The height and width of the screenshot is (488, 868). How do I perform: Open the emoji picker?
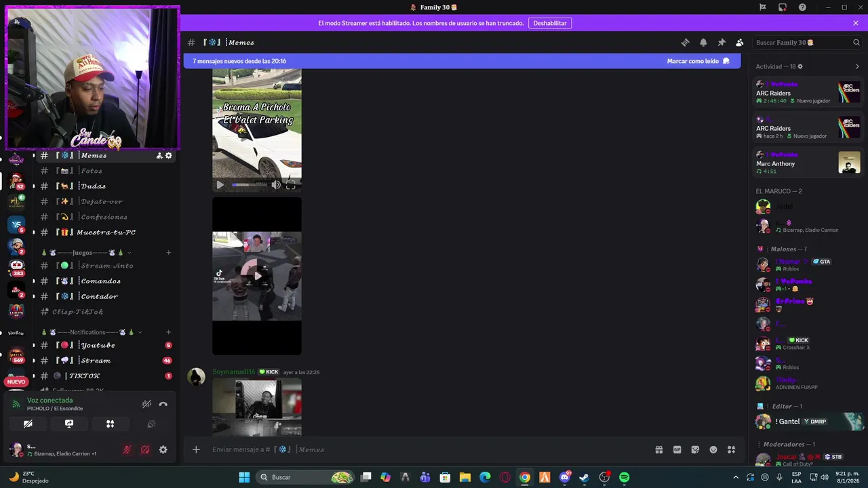click(x=713, y=449)
